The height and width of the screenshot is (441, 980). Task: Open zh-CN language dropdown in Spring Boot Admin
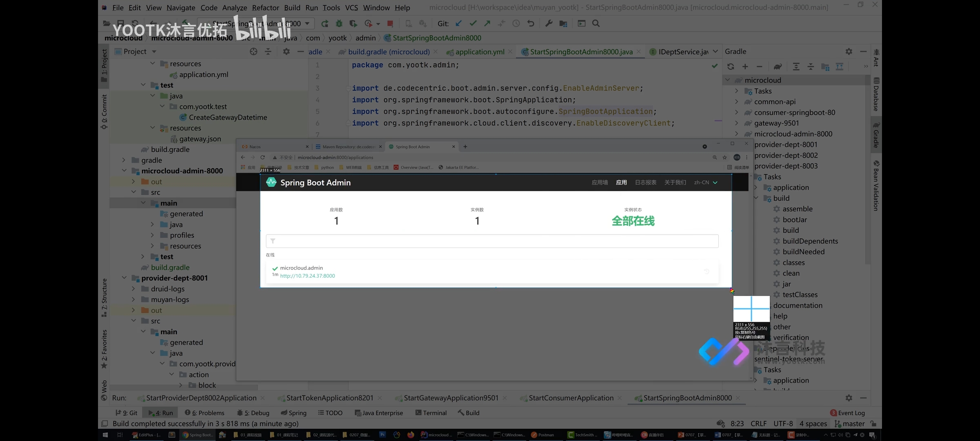[706, 183]
